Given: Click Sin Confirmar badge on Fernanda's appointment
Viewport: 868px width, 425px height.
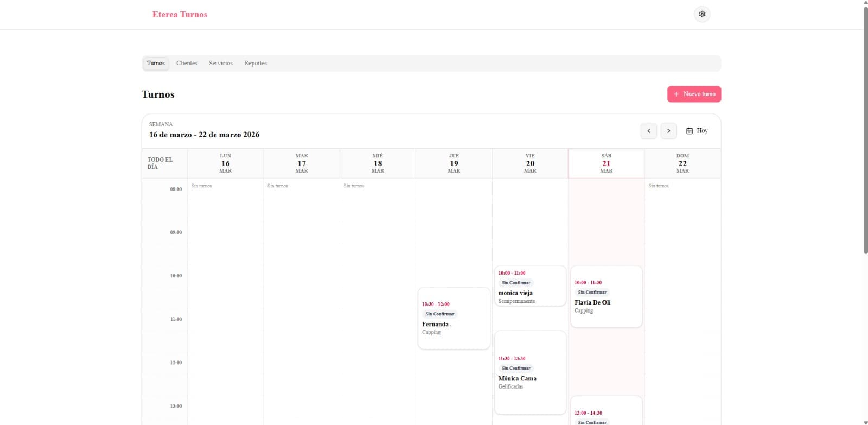Looking at the screenshot, I should pos(439,314).
